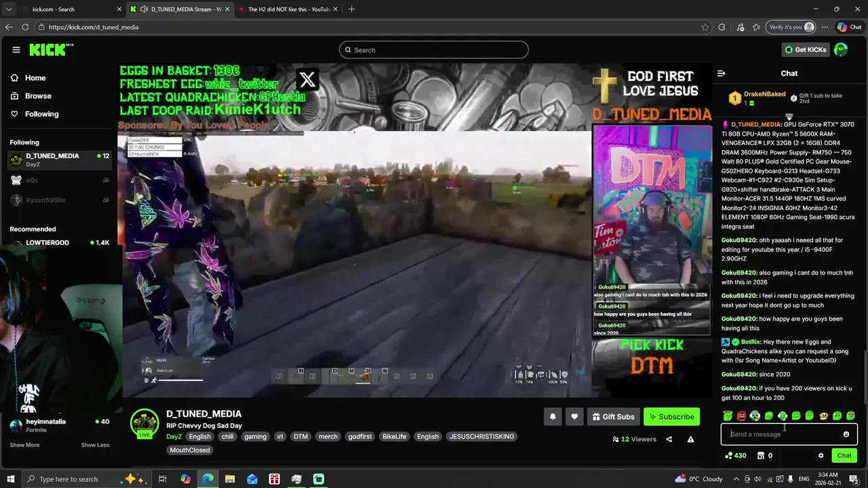The width and height of the screenshot is (868, 488).
Task: Open the user profile avatar menu
Action: 841,49
